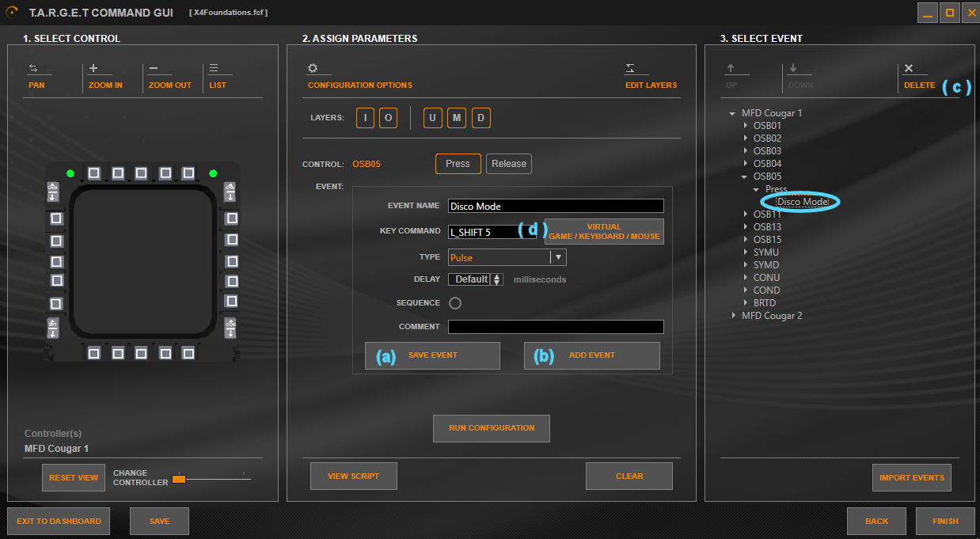
Task: Select rightmost button in MFD bottom row
Action: pos(188,353)
